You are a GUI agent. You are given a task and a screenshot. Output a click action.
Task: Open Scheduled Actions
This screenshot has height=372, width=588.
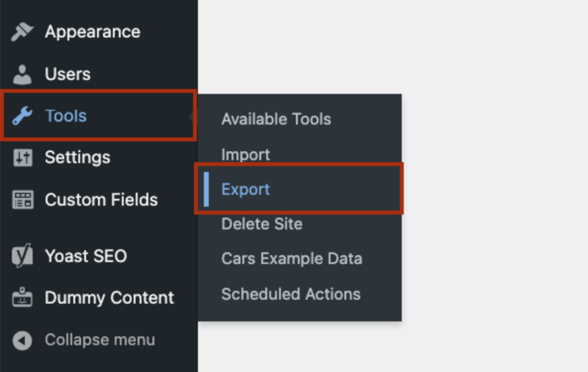point(291,294)
